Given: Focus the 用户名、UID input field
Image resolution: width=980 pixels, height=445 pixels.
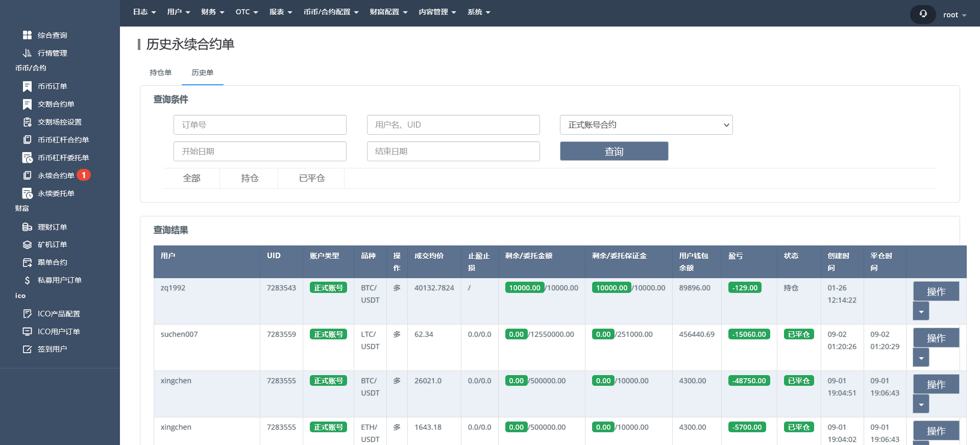Looking at the screenshot, I should pyautogui.click(x=453, y=125).
